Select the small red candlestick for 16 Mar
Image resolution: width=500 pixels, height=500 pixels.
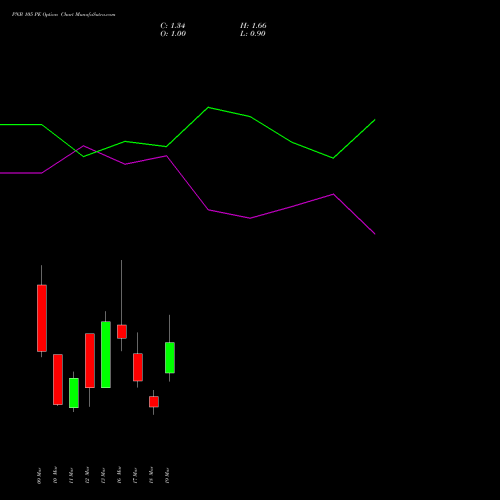(122, 332)
